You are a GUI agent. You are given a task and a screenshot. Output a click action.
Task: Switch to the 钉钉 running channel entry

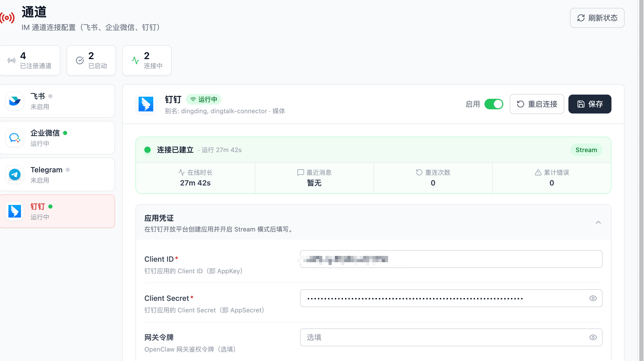[57, 211]
